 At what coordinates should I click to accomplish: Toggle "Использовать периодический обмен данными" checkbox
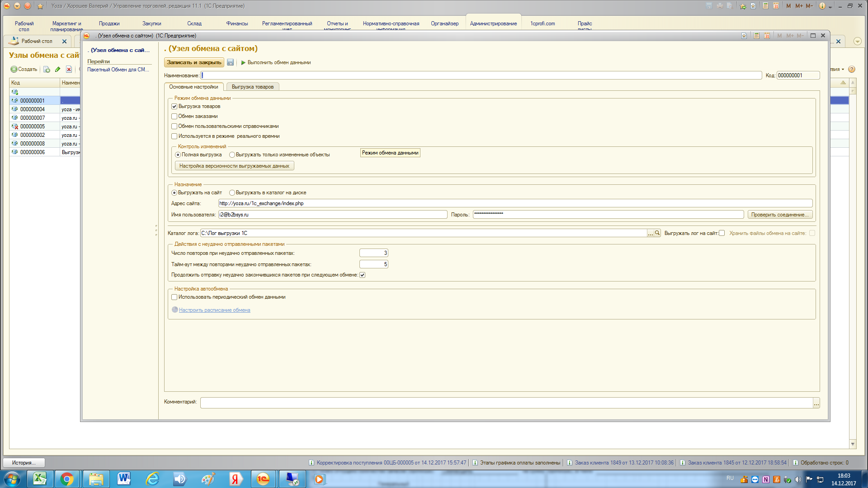[x=174, y=297]
